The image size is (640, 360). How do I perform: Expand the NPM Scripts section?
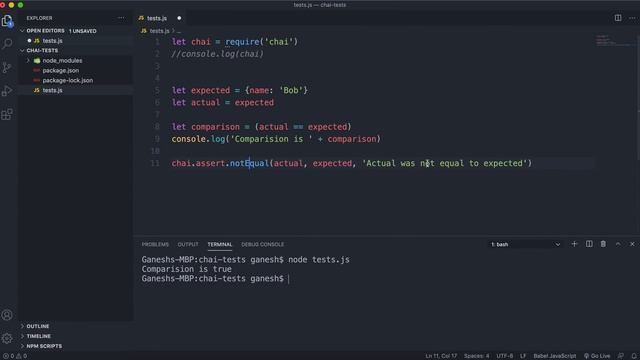(44, 346)
